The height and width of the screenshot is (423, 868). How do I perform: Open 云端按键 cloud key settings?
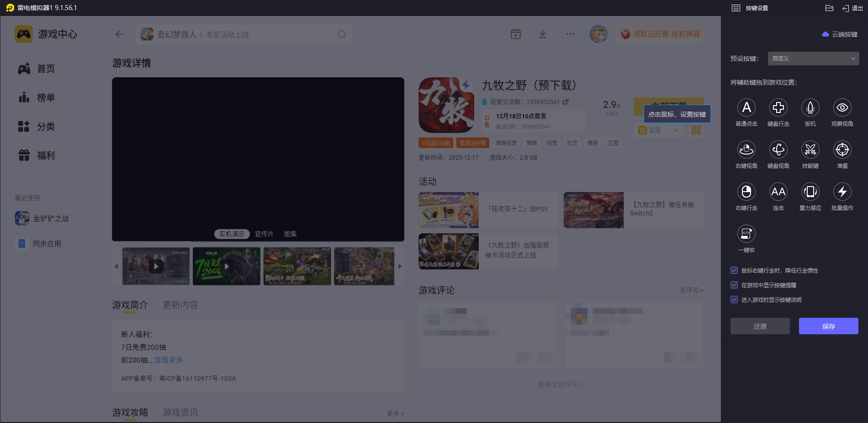click(x=840, y=34)
